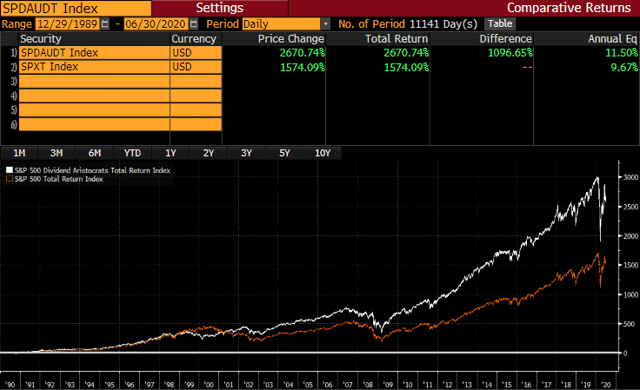This screenshot has height=390, width=640.
Task: Select 6M range button
Action: click(x=95, y=153)
